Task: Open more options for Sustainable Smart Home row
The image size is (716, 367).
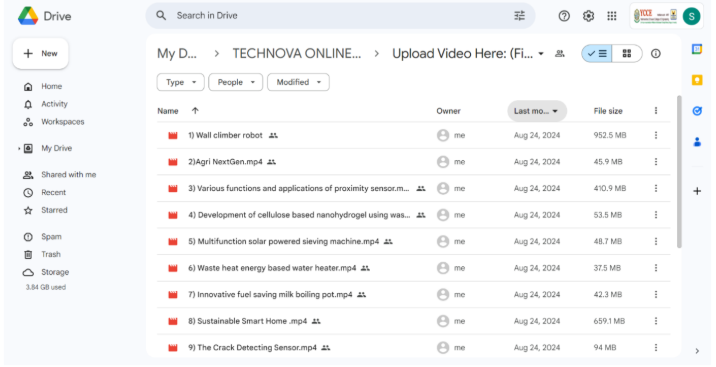Action: coord(656,321)
